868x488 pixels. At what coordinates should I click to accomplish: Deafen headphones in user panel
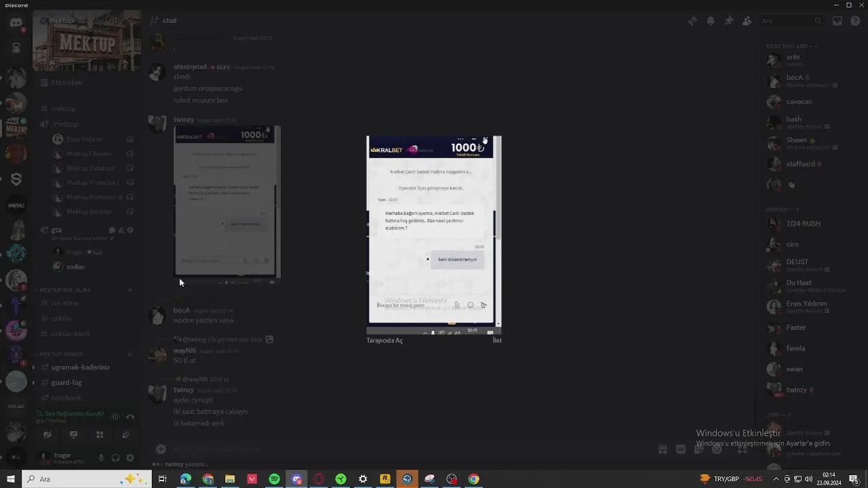click(x=115, y=458)
